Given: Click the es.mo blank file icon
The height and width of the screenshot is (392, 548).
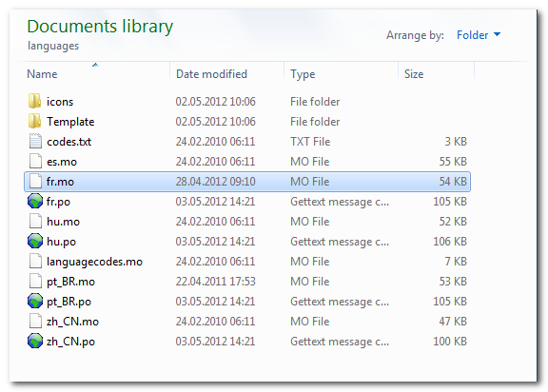Looking at the screenshot, I should (x=35, y=161).
